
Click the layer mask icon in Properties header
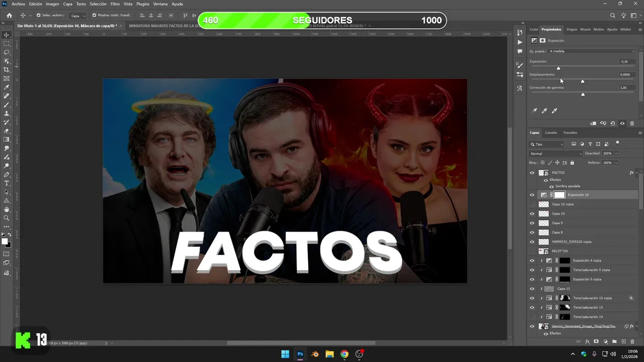[x=542, y=40]
